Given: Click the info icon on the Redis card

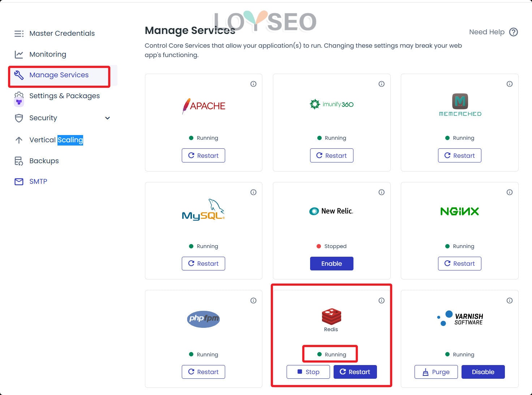Looking at the screenshot, I should (x=381, y=300).
